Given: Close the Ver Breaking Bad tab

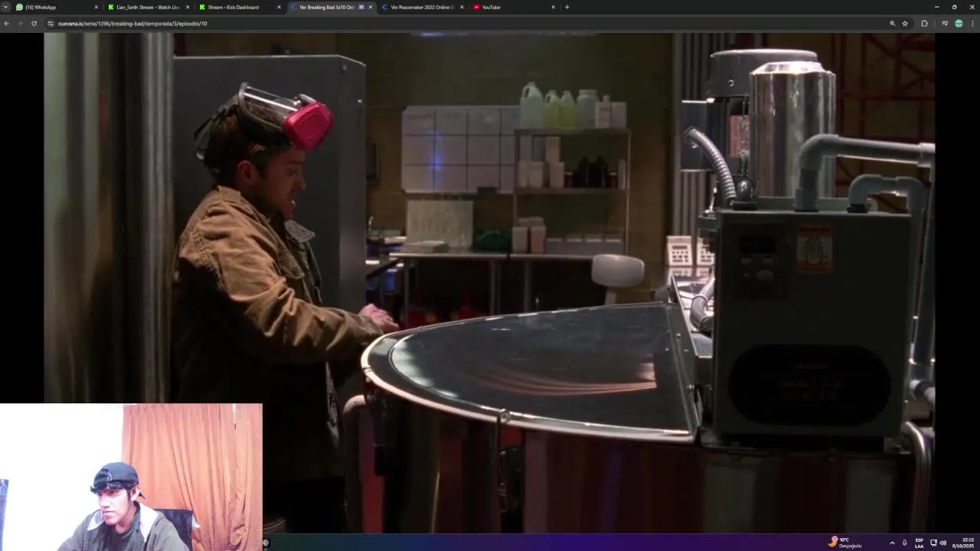Looking at the screenshot, I should pyautogui.click(x=371, y=7).
